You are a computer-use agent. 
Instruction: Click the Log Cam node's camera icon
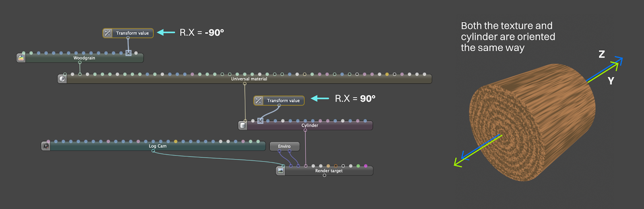(x=46, y=146)
